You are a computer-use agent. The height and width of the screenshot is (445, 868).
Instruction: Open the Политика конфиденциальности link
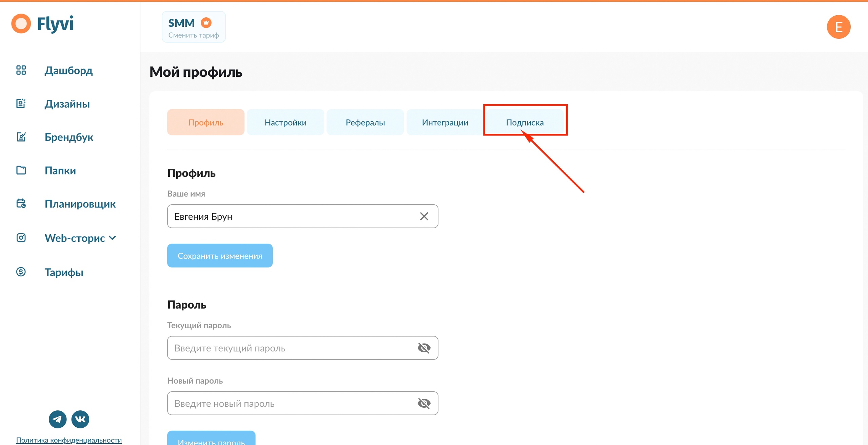[x=69, y=440]
